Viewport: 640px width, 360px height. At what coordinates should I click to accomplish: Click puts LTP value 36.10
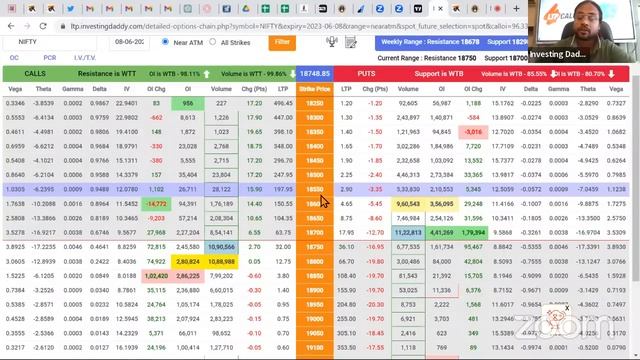pyautogui.click(x=346, y=247)
